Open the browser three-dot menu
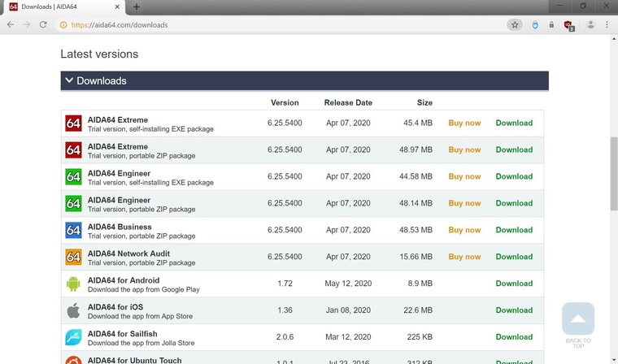618x364 pixels. [607, 25]
